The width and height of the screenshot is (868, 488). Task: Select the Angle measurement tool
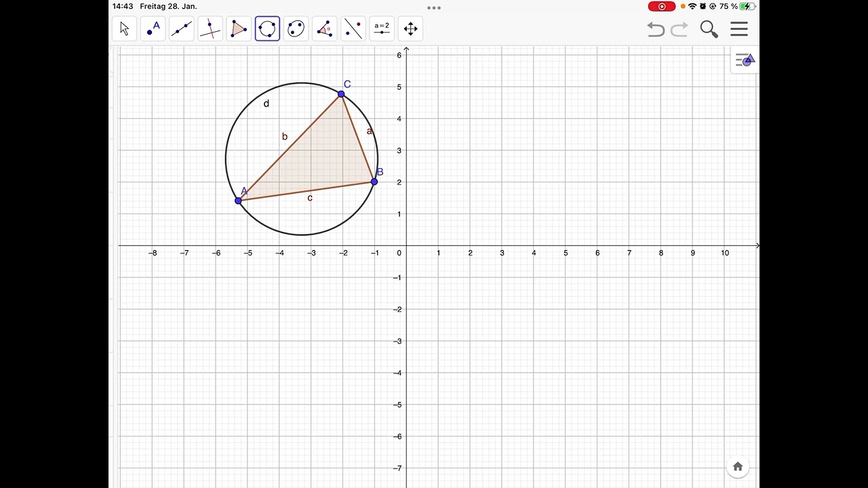(325, 28)
